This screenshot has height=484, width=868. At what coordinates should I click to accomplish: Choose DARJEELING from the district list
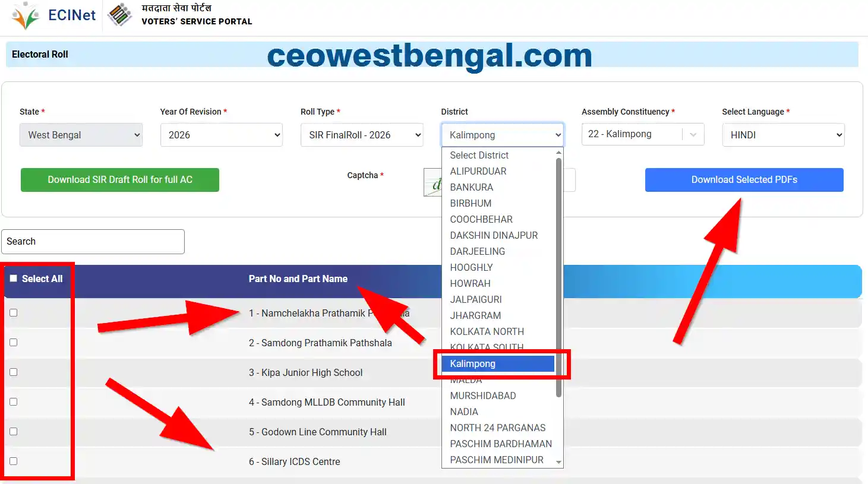[x=477, y=251]
